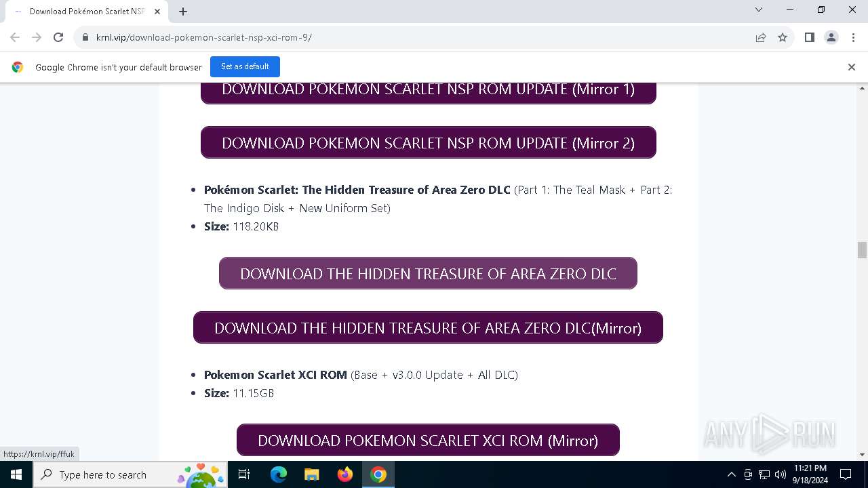
Task: Click the Chrome icon on the taskbar
Action: (x=378, y=474)
